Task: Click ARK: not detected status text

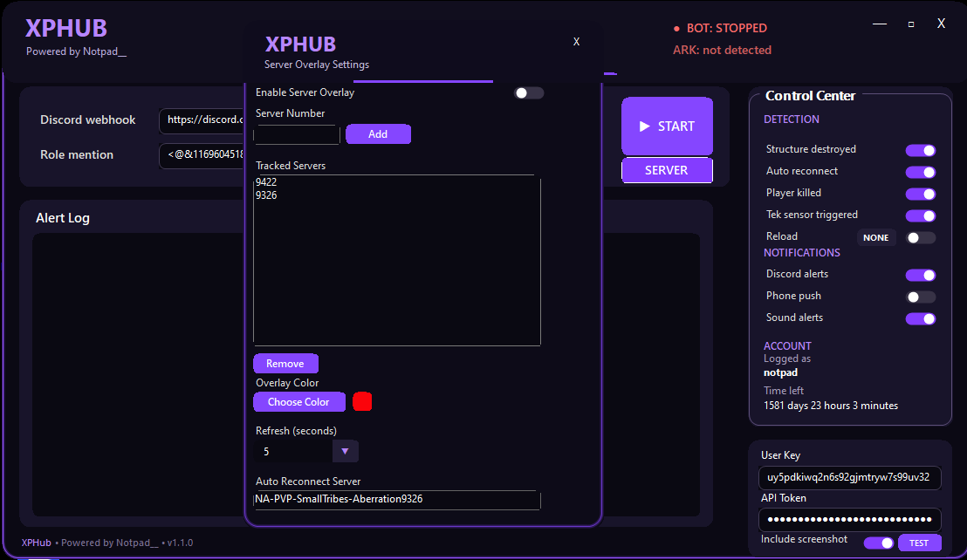Action: click(x=722, y=50)
